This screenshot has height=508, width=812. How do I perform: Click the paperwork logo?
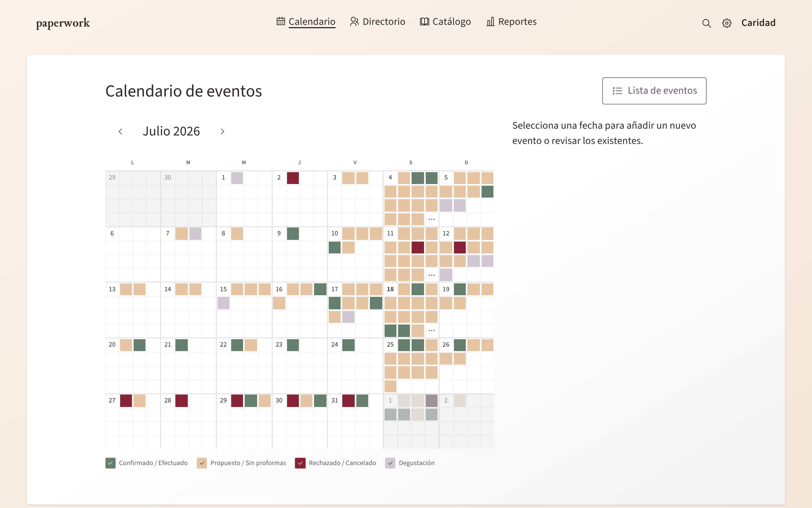click(x=63, y=23)
